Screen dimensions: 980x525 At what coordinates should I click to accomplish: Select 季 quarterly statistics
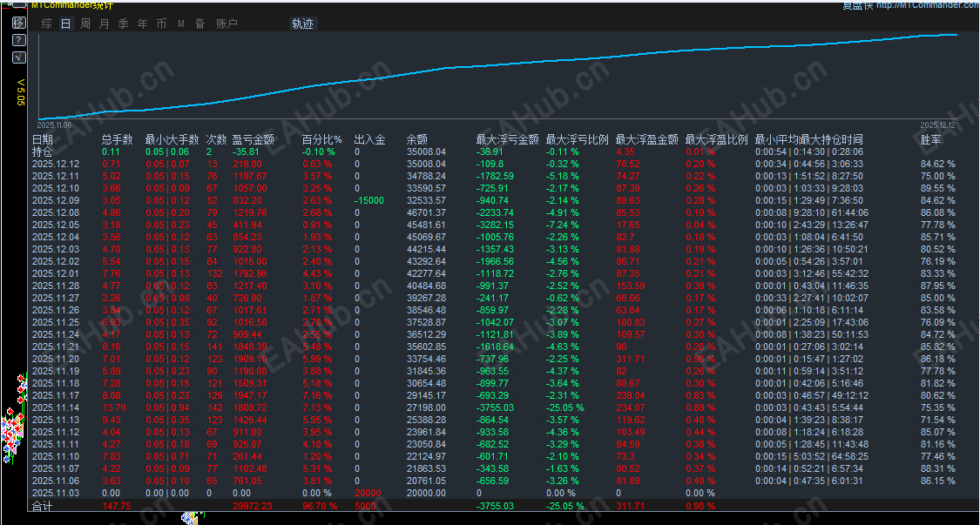click(123, 24)
